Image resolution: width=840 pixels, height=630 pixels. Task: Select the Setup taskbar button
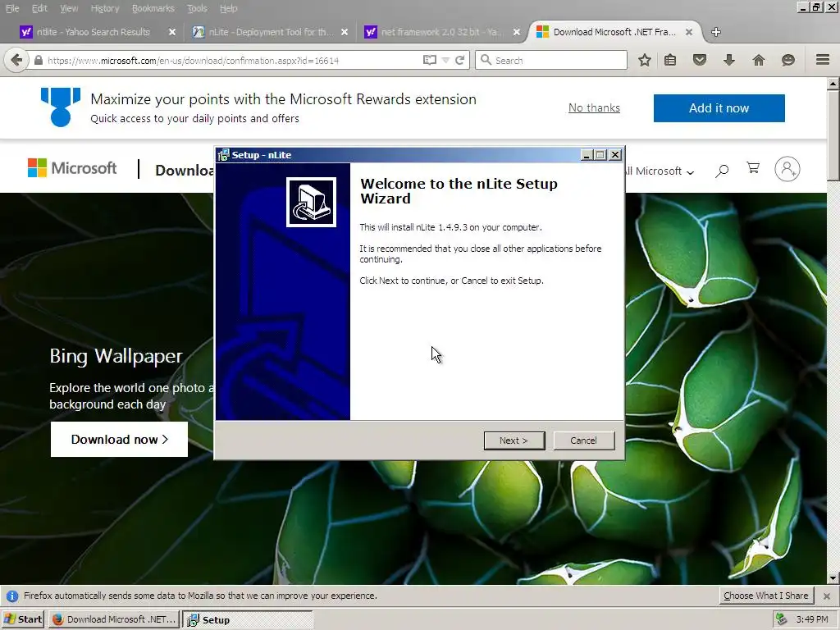248,619
